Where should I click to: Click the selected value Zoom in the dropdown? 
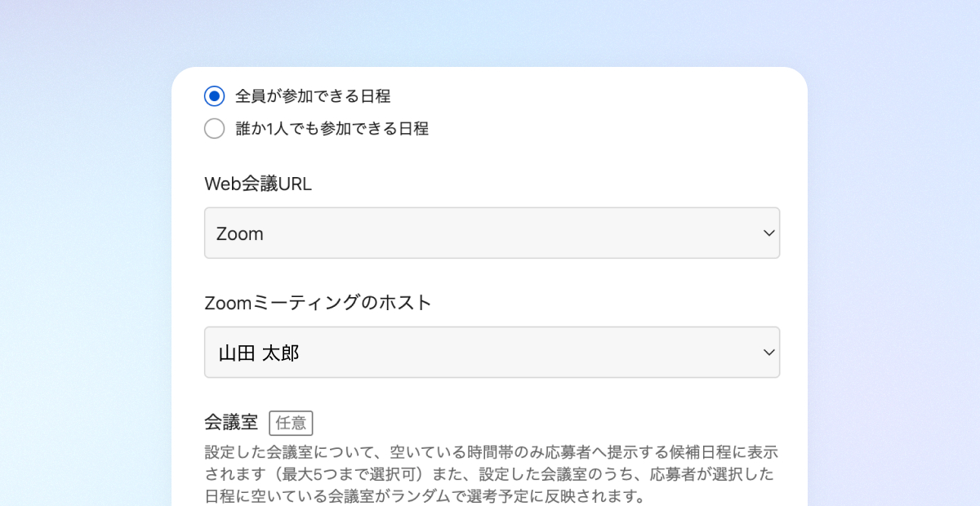click(x=240, y=234)
